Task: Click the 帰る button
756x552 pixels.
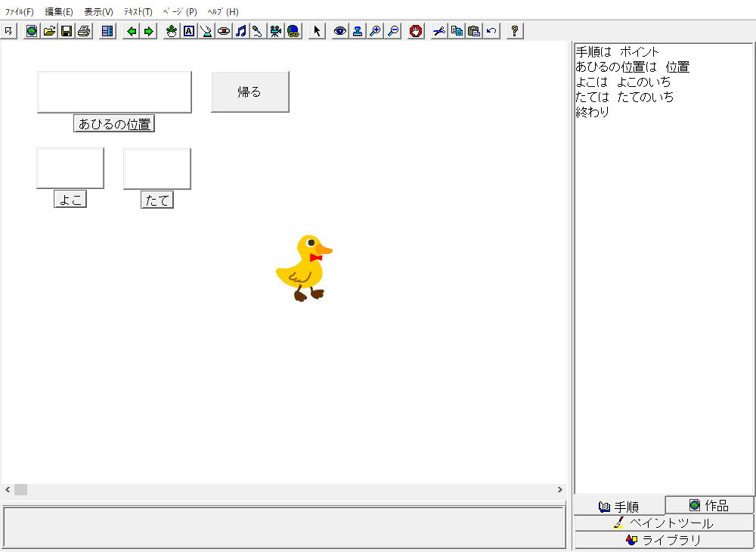Action: pyautogui.click(x=250, y=92)
